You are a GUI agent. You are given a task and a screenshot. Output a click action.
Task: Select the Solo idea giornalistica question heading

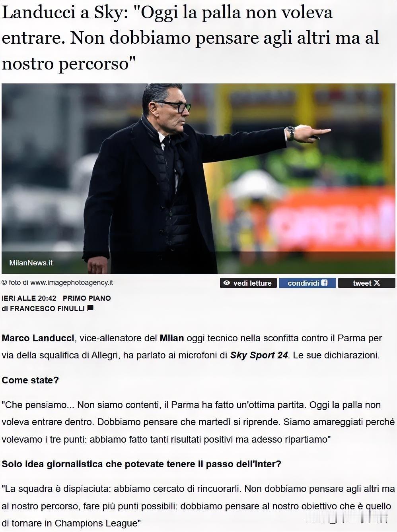point(142,464)
